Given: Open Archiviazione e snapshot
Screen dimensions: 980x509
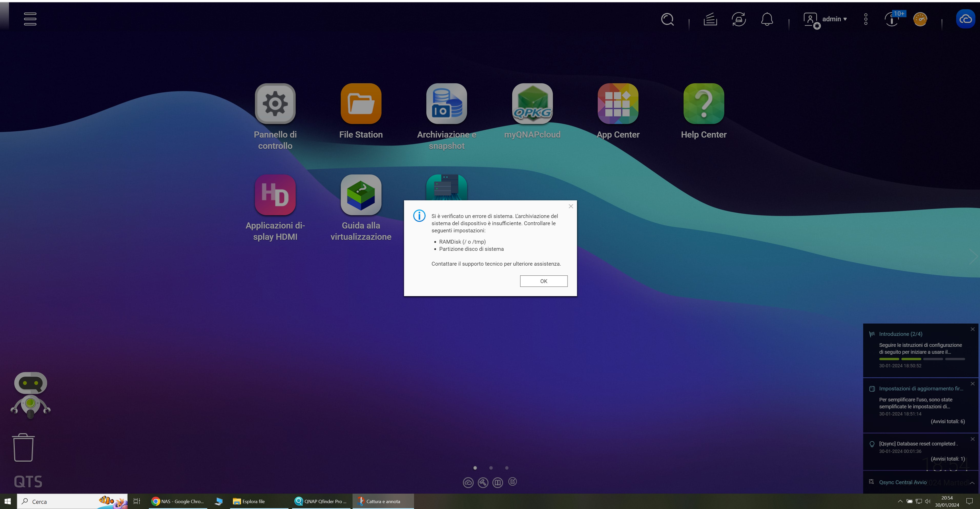Looking at the screenshot, I should 446,103.
